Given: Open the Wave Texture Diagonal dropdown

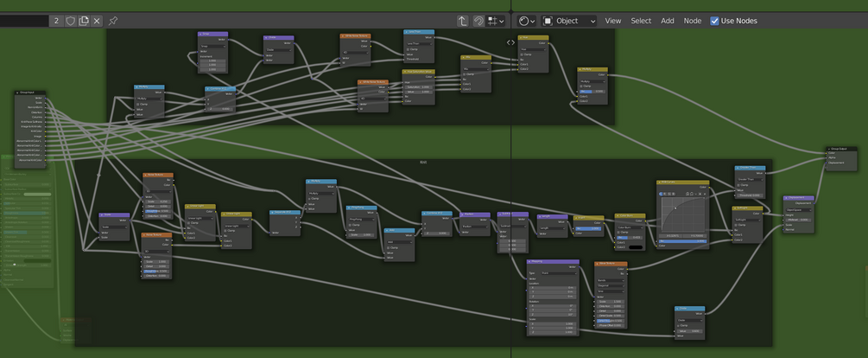Looking at the screenshot, I should 611,286.
